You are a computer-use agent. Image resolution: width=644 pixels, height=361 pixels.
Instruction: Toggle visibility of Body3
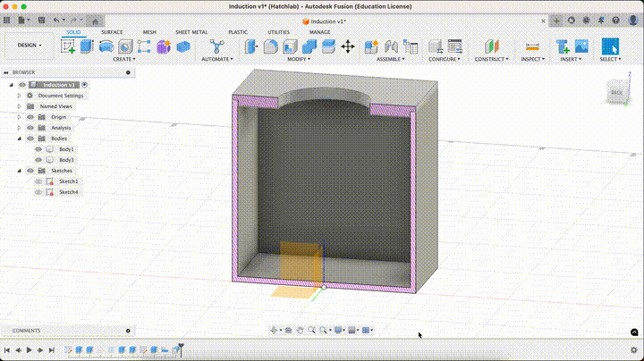pyautogui.click(x=38, y=160)
